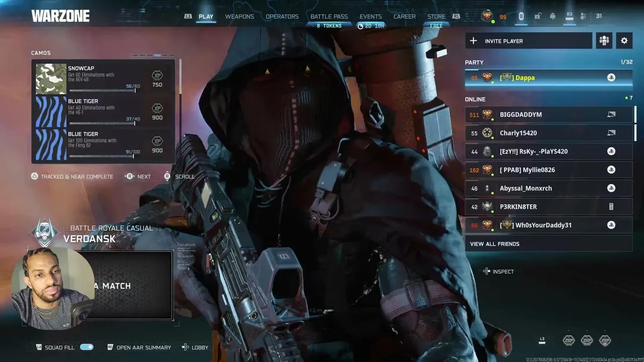
Task: Click PlayStation icon on Wh0sYourDaddy31 row
Action: tap(611, 225)
